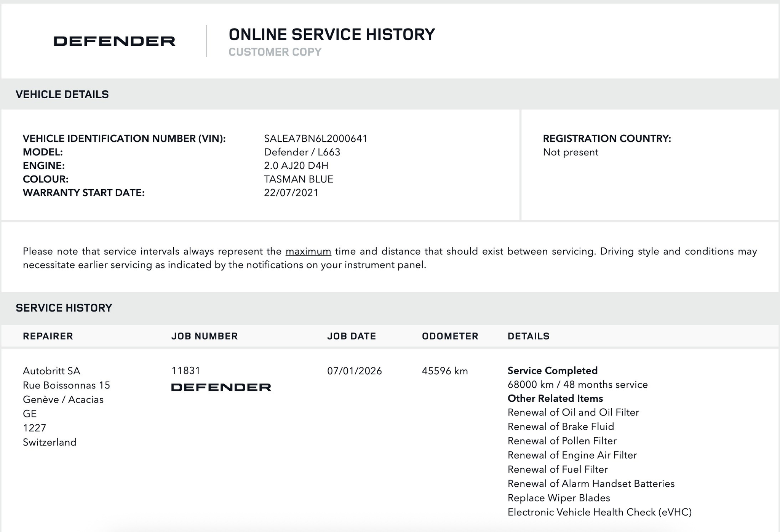780x532 pixels.
Task: Click Electronic Vehicle Health Check item
Action: click(599, 512)
